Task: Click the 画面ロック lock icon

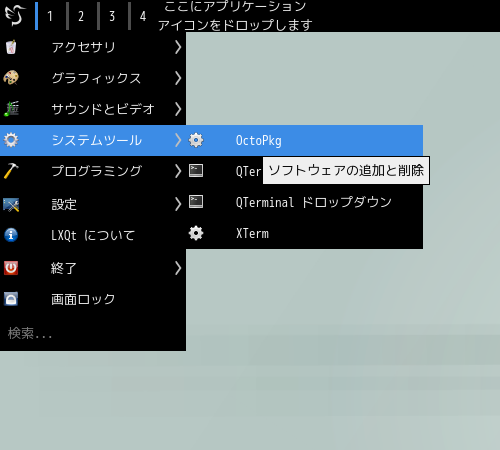Action: click(x=11, y=299)
